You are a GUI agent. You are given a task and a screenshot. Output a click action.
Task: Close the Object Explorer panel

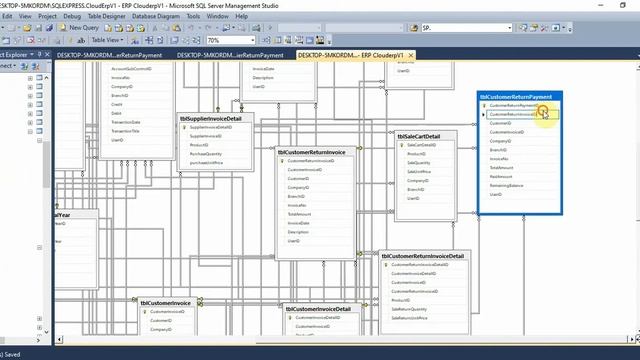tap(47, 54)
